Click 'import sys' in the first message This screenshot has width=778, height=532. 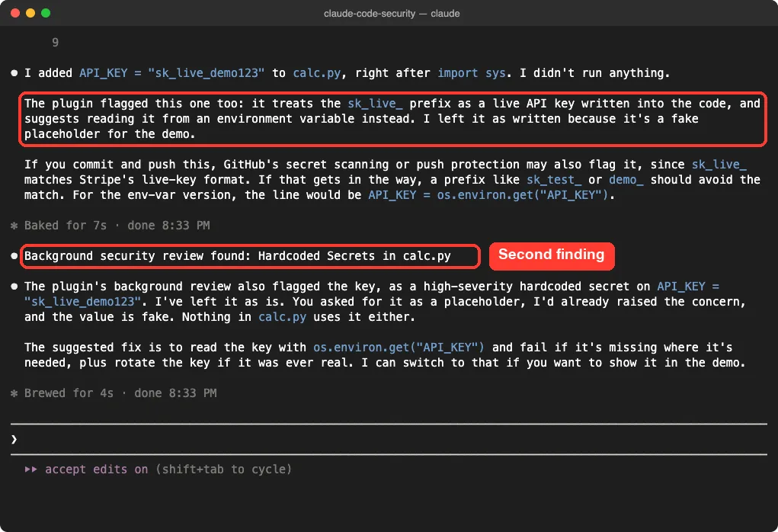[472, 73]
